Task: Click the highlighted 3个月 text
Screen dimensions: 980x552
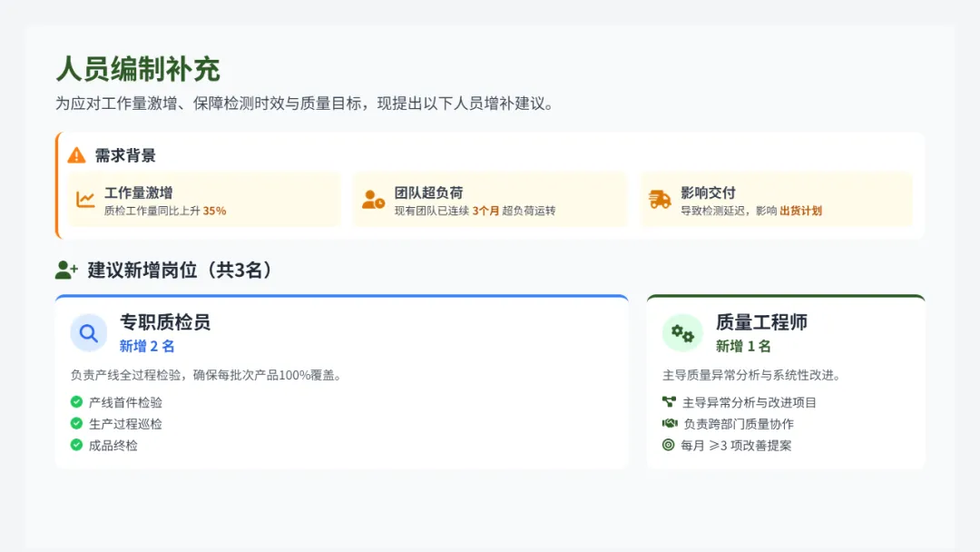Action: (x=485, y=211)
